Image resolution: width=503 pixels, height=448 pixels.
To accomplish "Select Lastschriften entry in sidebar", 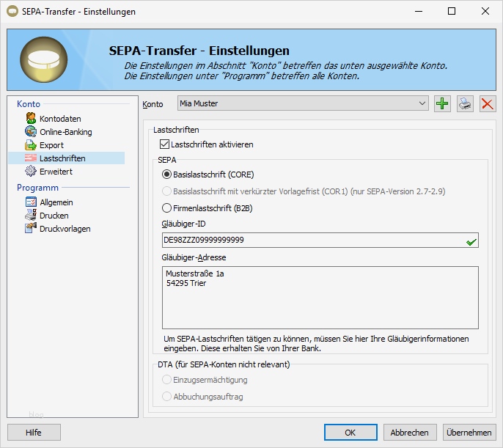I will coord(67,158).
